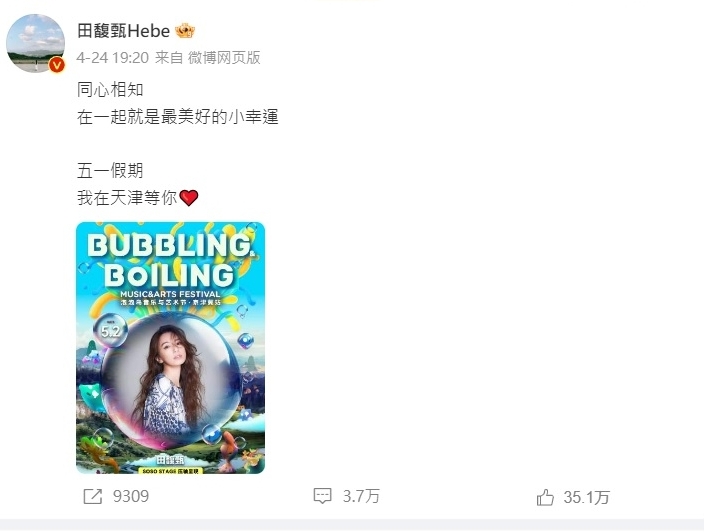
Task: Click the repost share arrow icon
Action: click(x=93, y=497)
